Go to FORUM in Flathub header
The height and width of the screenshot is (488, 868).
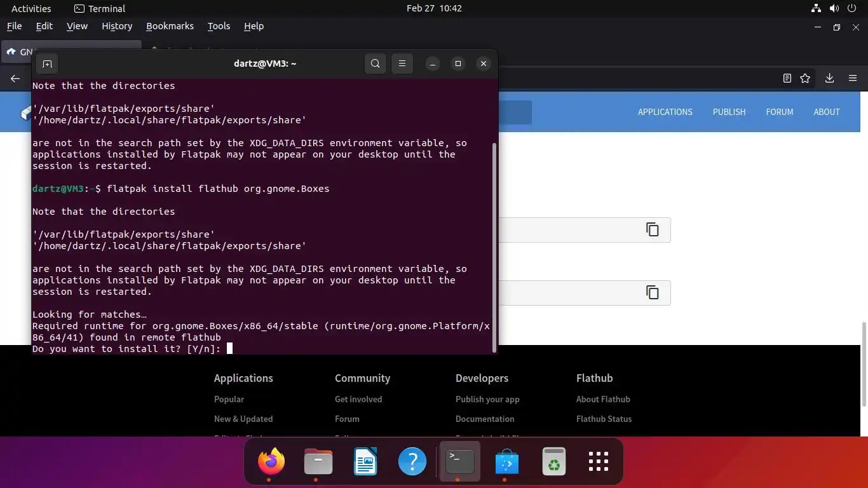(x=780, y=112)
